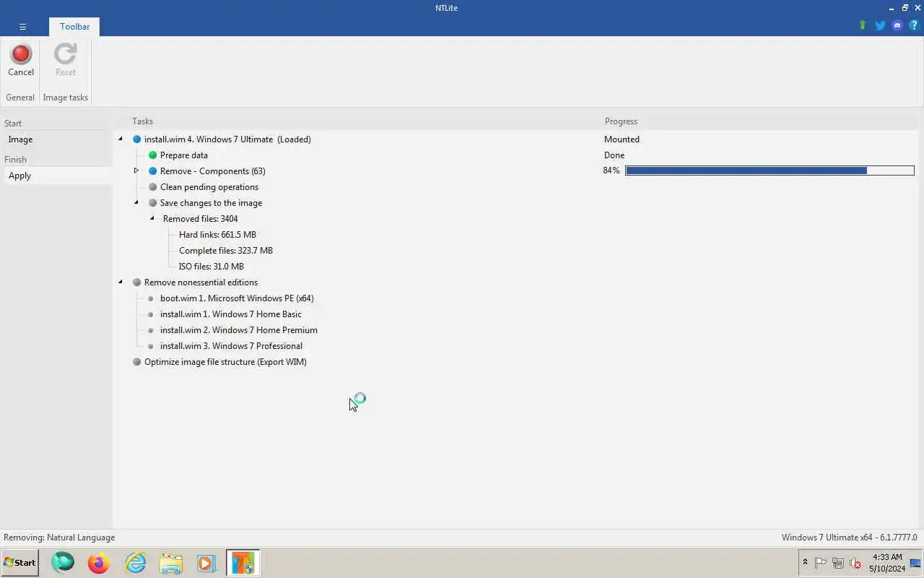Click bullet beside install.wim 2 Home Premium

[151, 330]
